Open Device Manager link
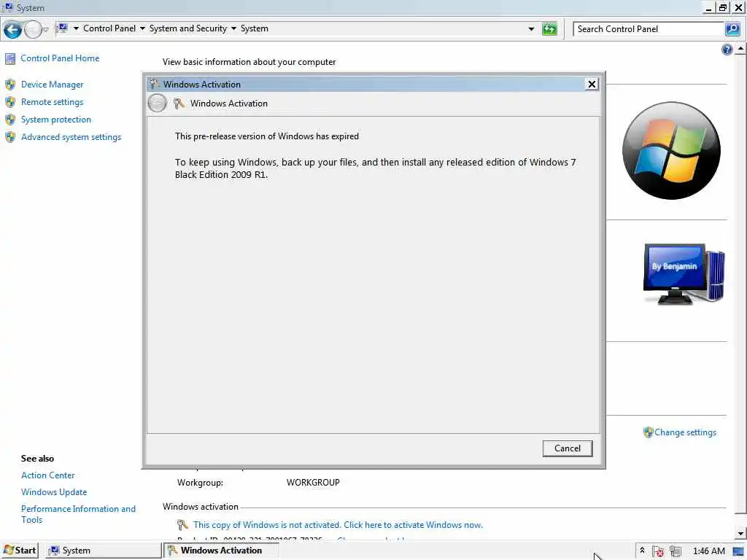Screen dimensions: 747x560 pyautogui.click(x=52, y=85)
